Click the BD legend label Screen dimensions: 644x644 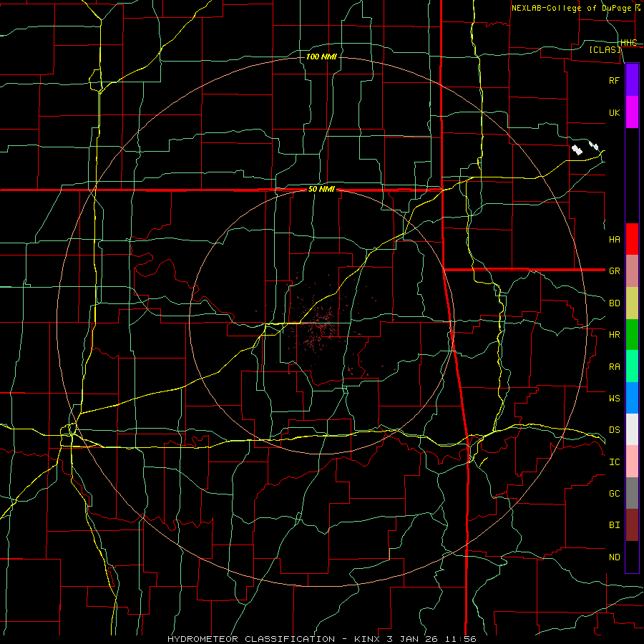click(x=614, y=303)
